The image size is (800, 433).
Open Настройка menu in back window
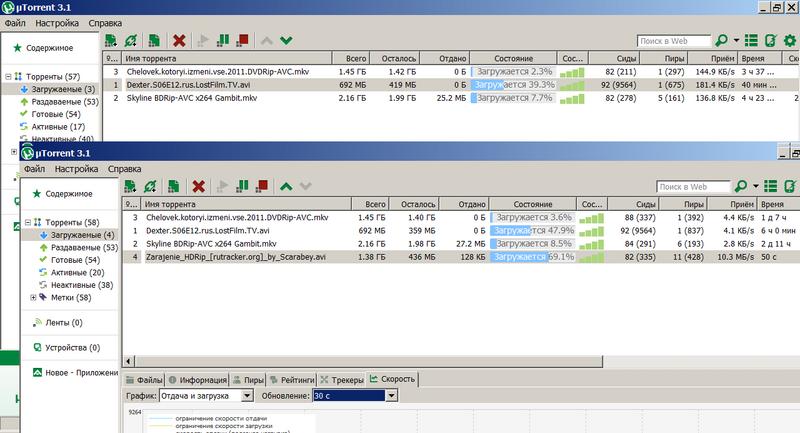point(57,23)
